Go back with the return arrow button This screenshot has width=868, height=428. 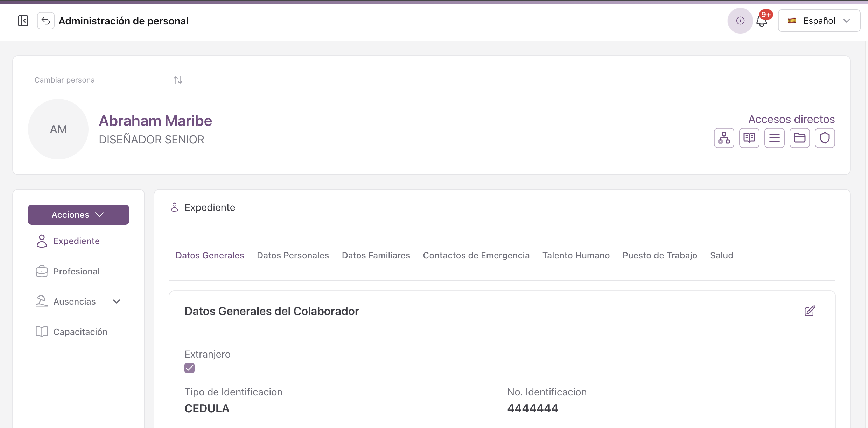point(46,21)
